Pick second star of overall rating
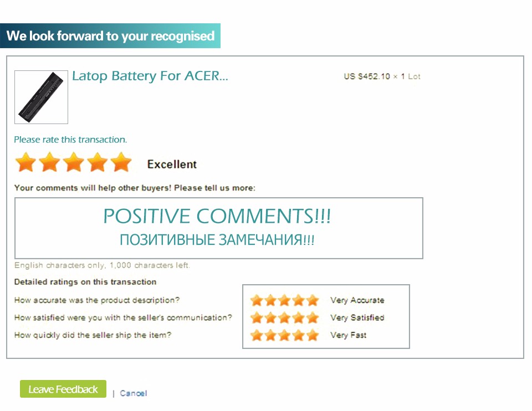Screen dimensions: 532x411 point(49,163)
